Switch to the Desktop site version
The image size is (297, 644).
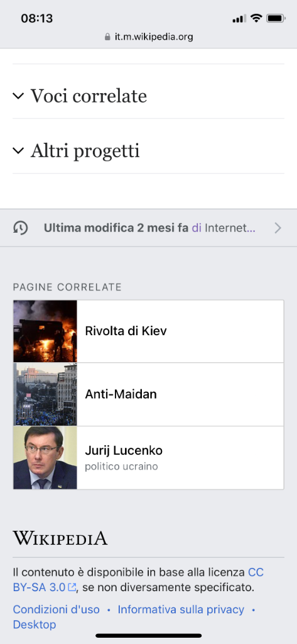point(35,625)
